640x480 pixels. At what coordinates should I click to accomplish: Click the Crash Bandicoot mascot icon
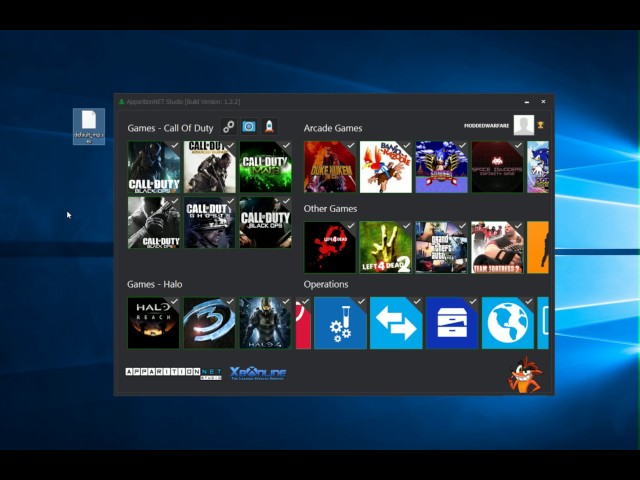pyautogui.click(x=525, y=375)
